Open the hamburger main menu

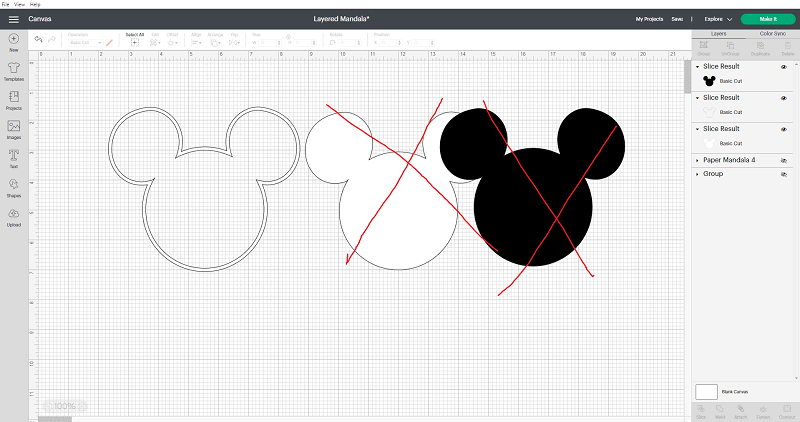coord(14,19)
